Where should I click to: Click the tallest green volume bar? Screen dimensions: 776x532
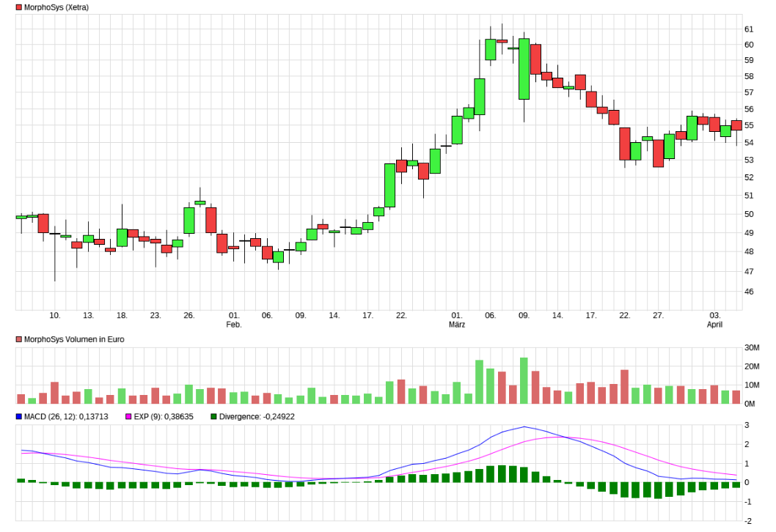click(524, 381)
